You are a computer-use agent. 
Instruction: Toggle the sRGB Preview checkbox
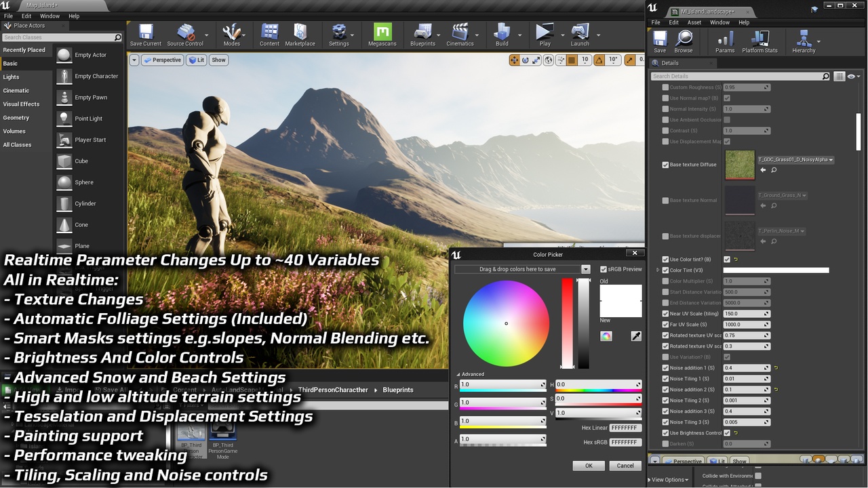point(604,269)
